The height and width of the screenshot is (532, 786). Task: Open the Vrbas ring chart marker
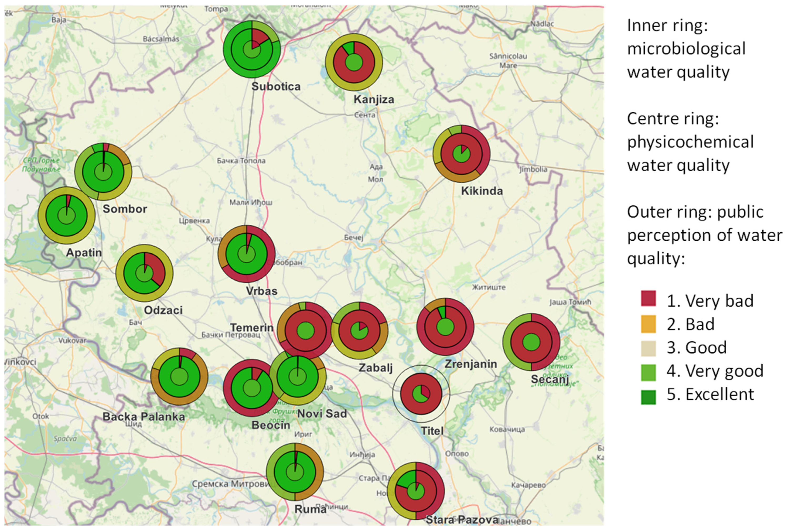[246, 254]
